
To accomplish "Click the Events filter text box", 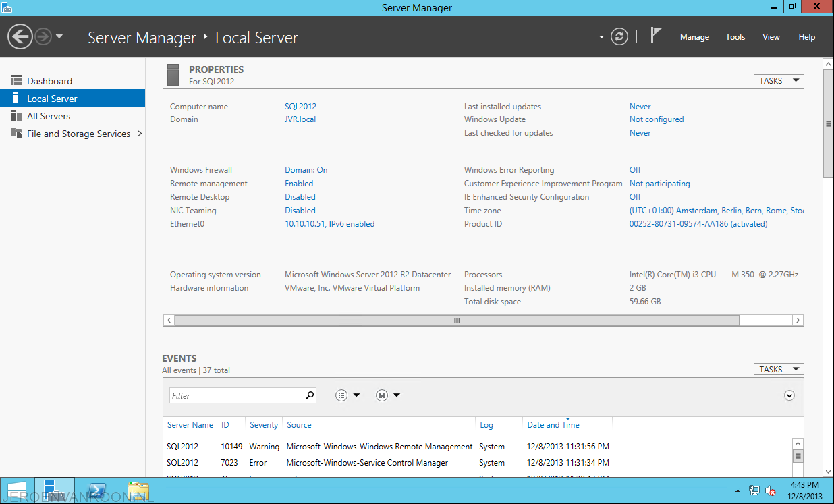I will pyautogui.click(x=235, y=395).
